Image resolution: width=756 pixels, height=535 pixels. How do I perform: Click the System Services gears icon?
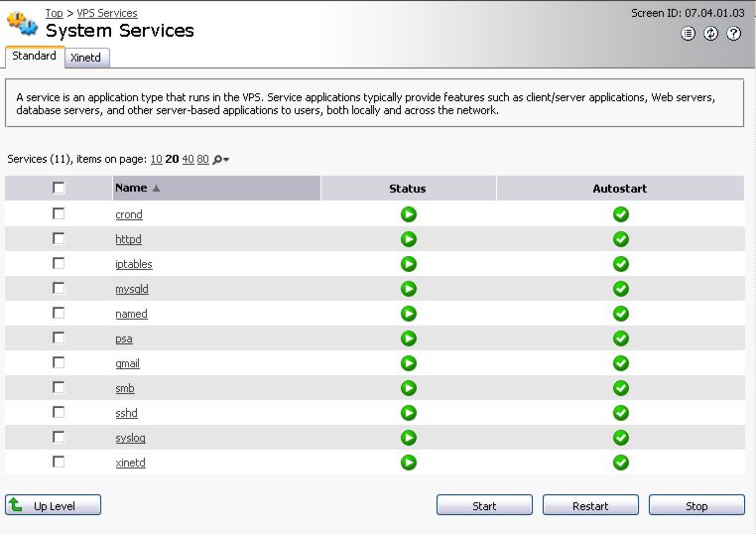(22, 23)
